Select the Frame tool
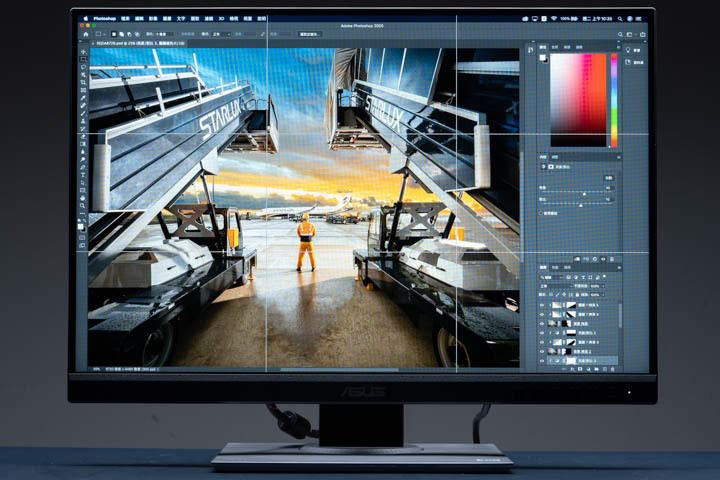 tap(83, 90)
